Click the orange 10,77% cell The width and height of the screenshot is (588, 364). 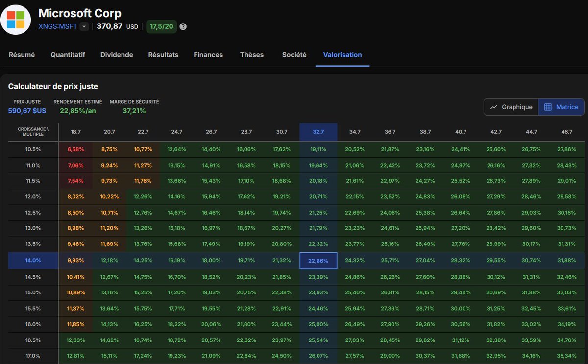pyautogui.click(x=143, y=149)
